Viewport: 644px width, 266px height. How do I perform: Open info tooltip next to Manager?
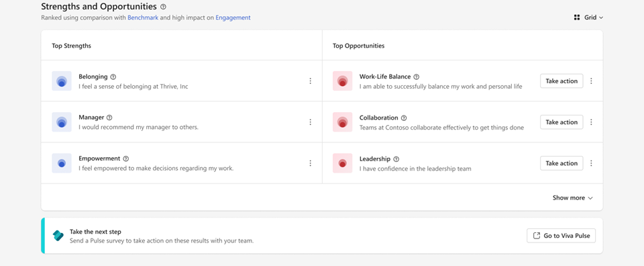109,118
